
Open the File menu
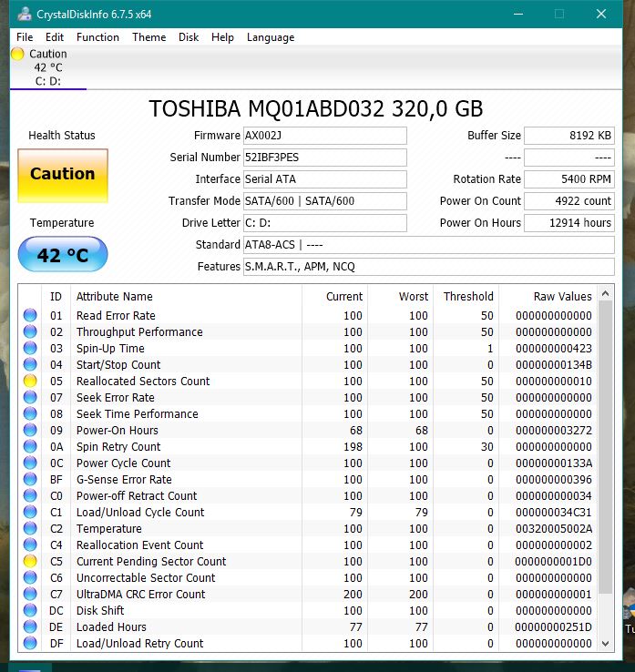coord(25,37)
